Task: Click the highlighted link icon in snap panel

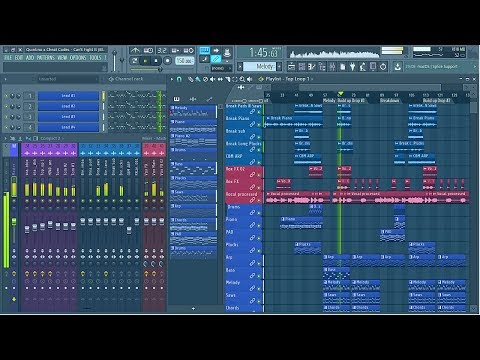Action: tap(216, 59)
